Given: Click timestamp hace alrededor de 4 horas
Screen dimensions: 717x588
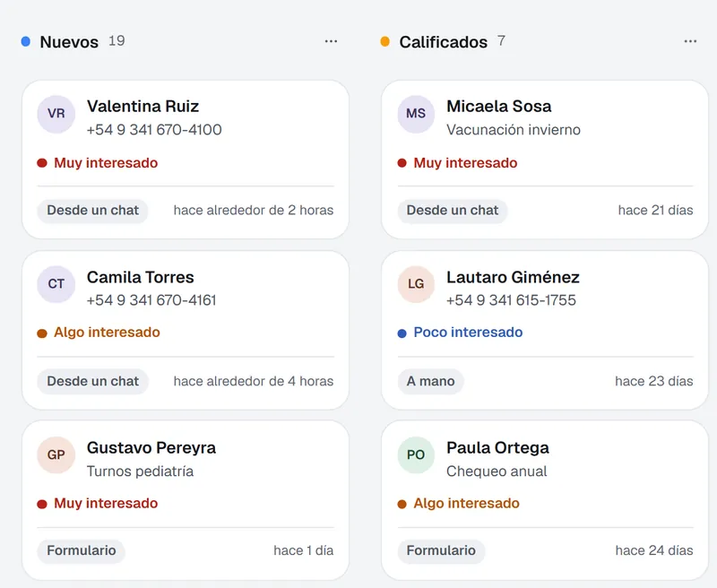Looking at the screenshot, I should [x=254, y=381].
